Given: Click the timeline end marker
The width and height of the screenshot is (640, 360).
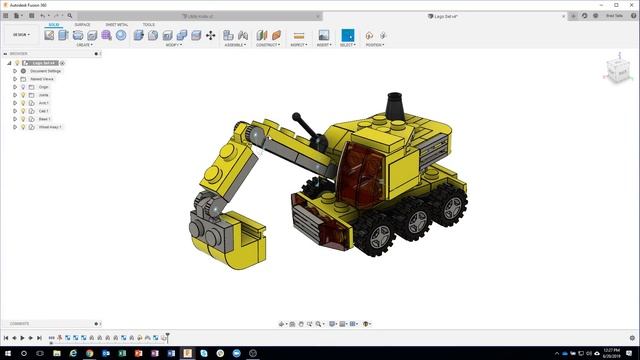Looking at the screenshot, I should [167, 338].
